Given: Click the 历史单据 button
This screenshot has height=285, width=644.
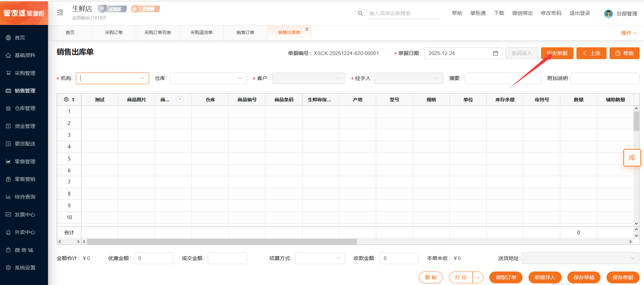Looking at the screenshot, I should 557,53.
